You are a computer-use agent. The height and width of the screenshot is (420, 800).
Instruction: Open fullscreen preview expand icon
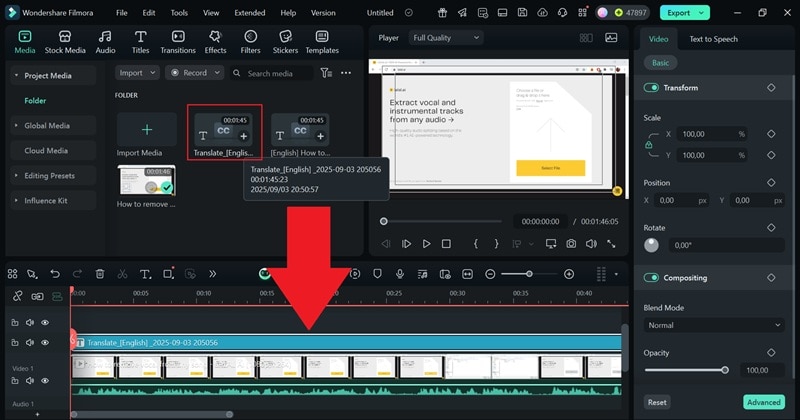(x=611, y=244)
